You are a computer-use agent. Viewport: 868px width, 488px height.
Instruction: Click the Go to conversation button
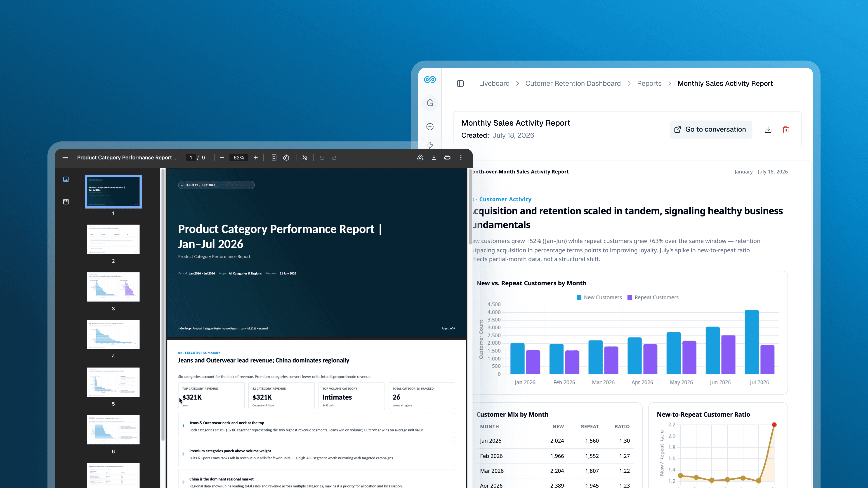(x=711, y=130)
